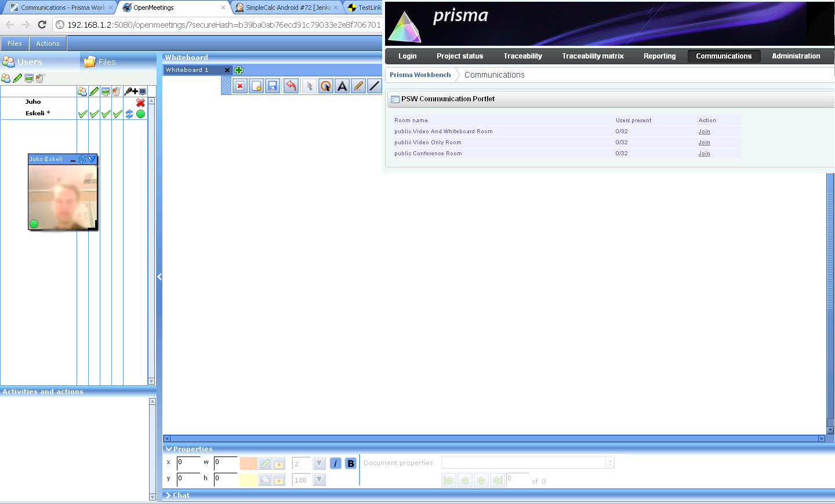This screenshot has width=835, height=504.
Task: Toggle italic text formatting in Properties
Action: (336, 463)
